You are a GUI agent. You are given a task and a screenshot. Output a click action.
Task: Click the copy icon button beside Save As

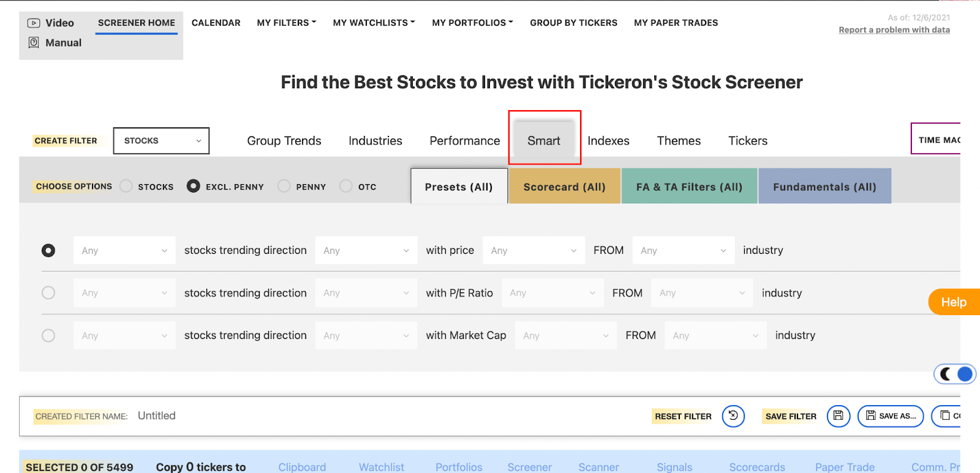pos(946,416)
